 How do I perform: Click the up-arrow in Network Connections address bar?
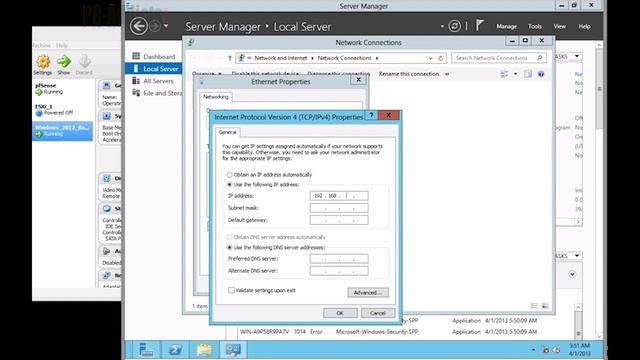(x=230, y=58)
